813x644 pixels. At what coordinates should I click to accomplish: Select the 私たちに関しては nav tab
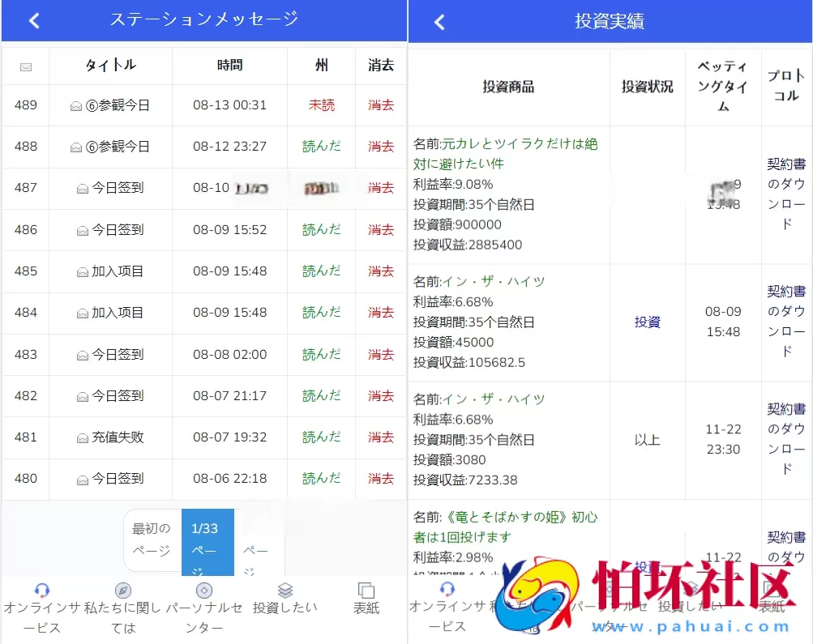[122, 608]
